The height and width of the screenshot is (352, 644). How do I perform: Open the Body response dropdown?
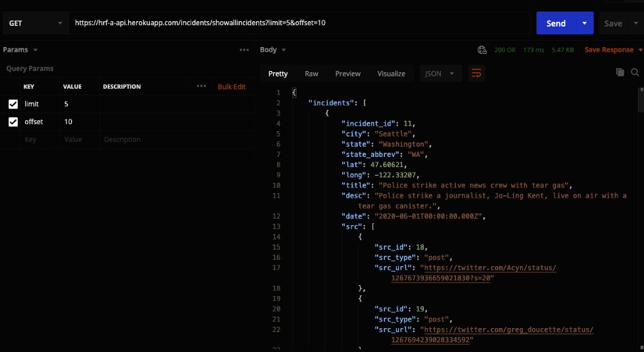pyautogui.click(x=273, y=50)
